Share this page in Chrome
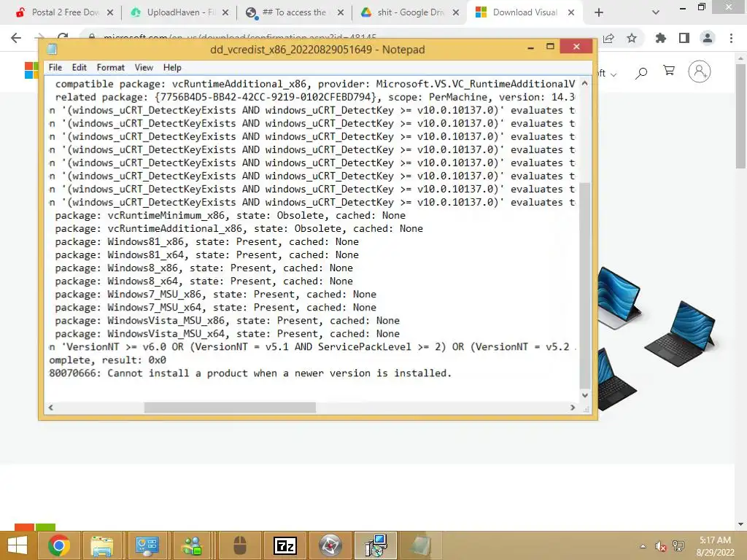Viewport: 747px width, 560px height. (x=608, y=38)
